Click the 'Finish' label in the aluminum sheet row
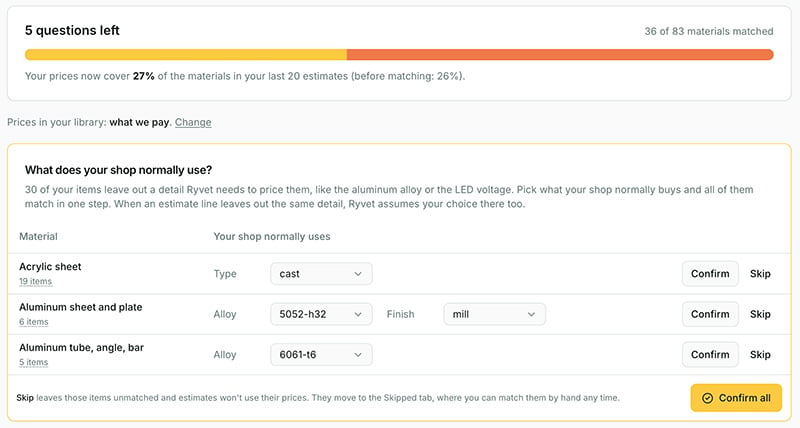This screenshot has height=428, width=800. [x=401, y=314]
